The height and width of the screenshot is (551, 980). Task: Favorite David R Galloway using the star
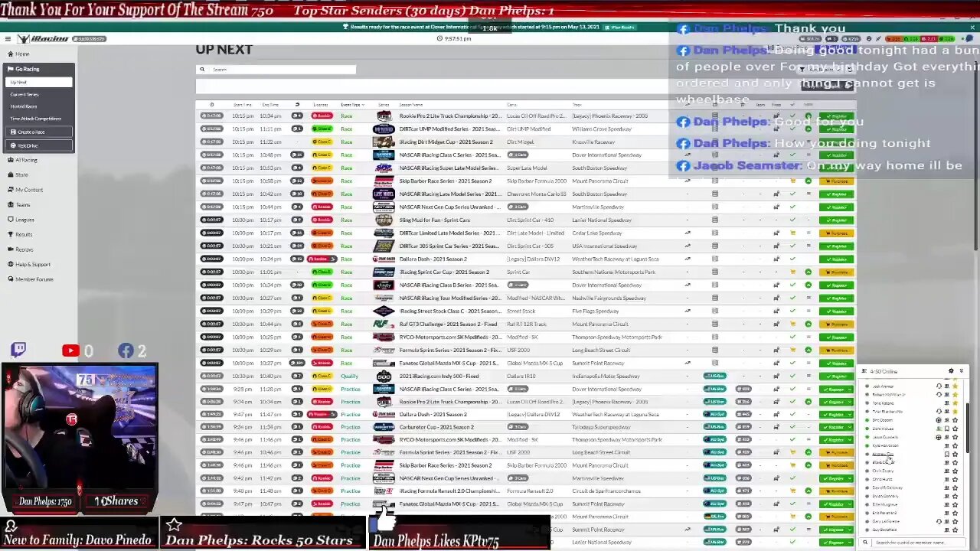(955, 487)
